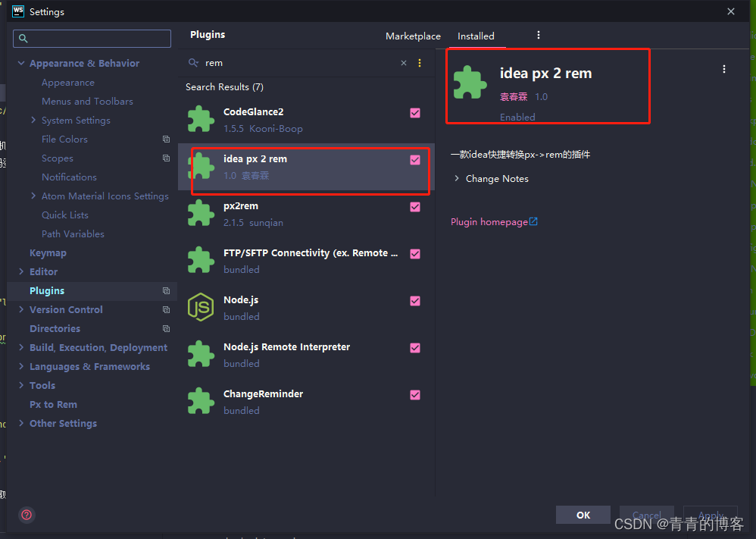Click the FTP/SFTP Connectivity plugin icon
Screen dimensions: 756x539
[x=201, y=259]
